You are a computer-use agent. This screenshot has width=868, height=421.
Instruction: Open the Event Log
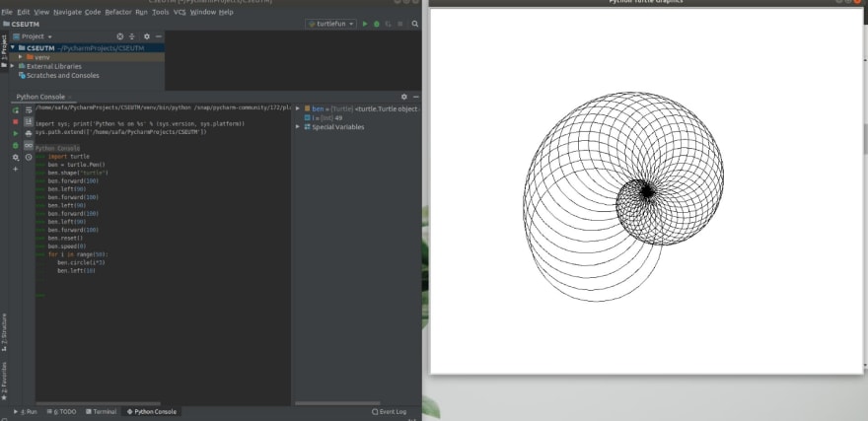click(x=390, y=411)
